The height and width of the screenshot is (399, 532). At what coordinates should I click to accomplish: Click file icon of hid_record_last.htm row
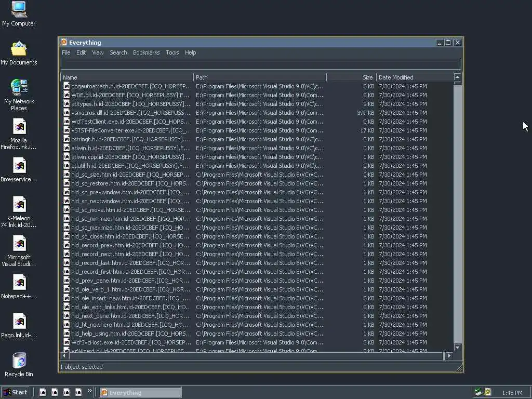pyautogui.click(x=66, y=262)
